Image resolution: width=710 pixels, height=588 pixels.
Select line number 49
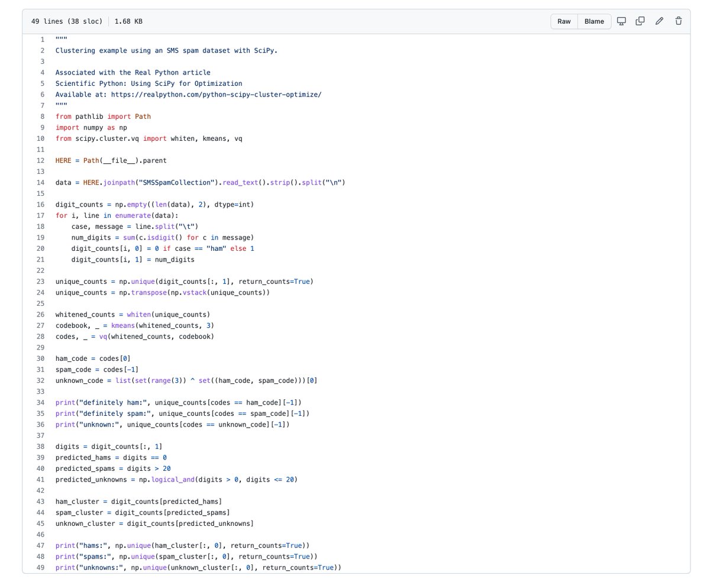tap(41, 567)
